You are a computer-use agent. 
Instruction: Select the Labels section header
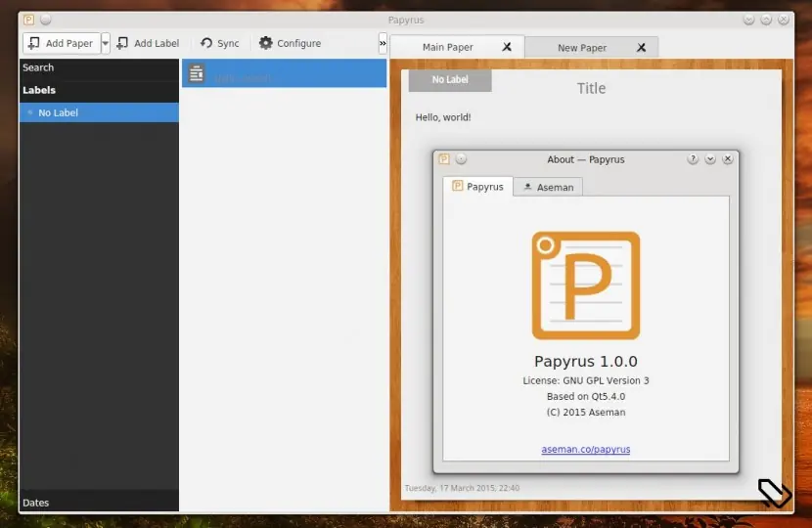[99, 90]
